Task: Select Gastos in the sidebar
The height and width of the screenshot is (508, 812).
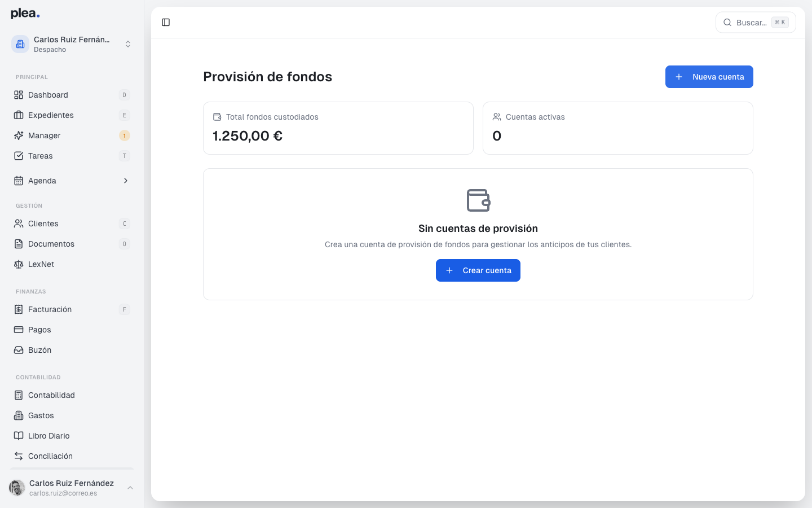Action: pyautogui.click(x=39, y=415)
